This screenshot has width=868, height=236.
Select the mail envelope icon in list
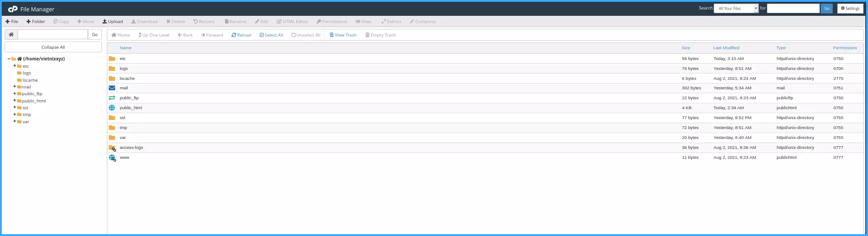(x=112, y=88)
